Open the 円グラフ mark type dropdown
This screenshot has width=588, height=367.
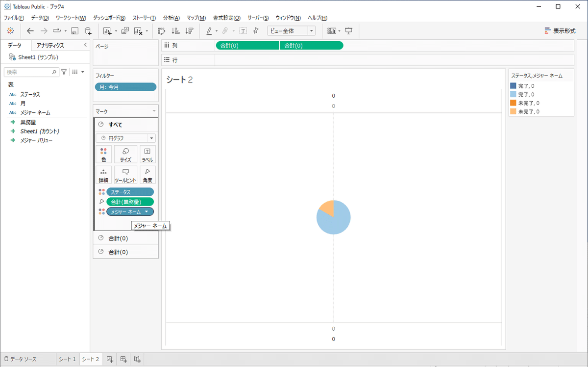[x=125, y=138]
